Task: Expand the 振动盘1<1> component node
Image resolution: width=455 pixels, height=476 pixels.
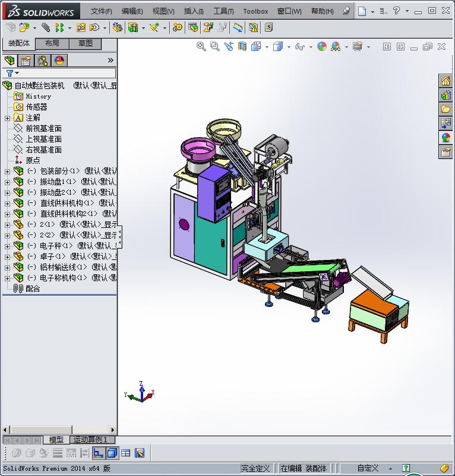Action: click(x=7, y=182)
